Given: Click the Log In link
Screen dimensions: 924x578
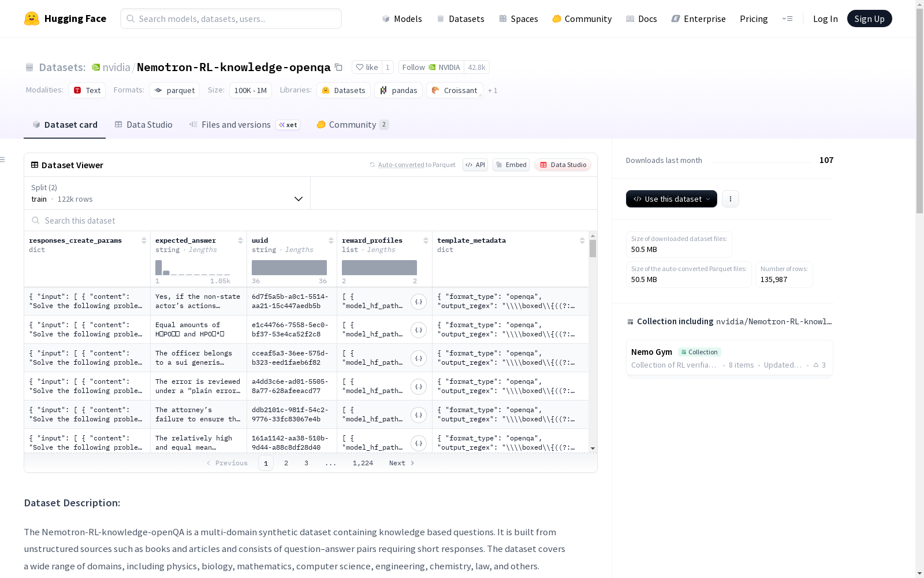Looking at the screenshot, I should point(825,18).
